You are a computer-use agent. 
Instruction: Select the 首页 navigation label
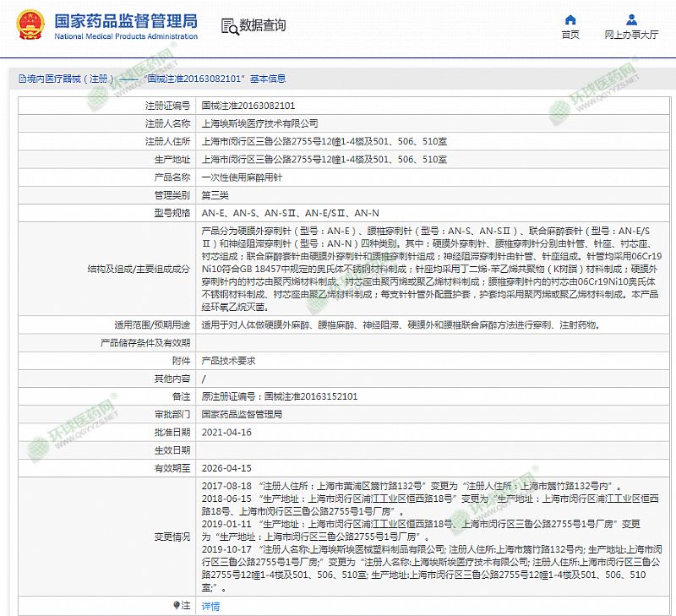(x=570, y=35)
